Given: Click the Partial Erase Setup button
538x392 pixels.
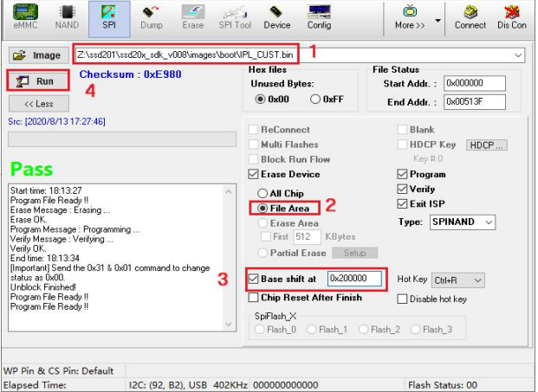Looking at the screenshot, I should 355,253.
